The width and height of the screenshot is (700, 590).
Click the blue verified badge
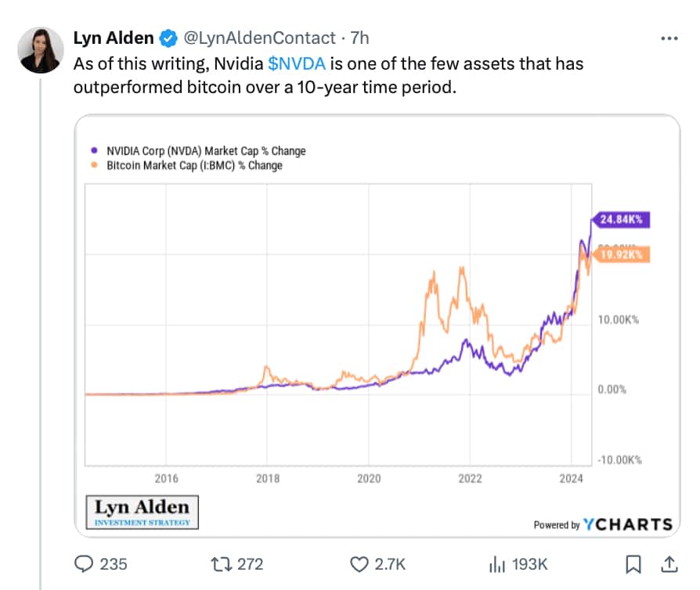[168, 38]
